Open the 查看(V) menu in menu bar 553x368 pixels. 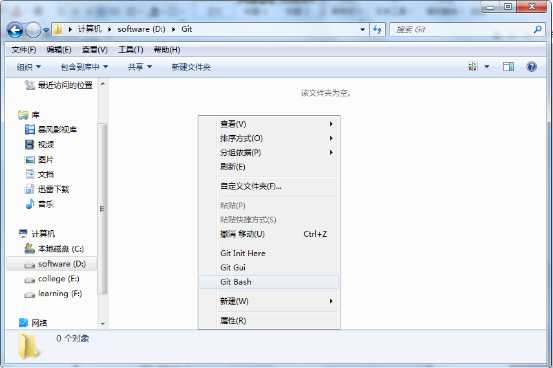click(x=95, y=50)
